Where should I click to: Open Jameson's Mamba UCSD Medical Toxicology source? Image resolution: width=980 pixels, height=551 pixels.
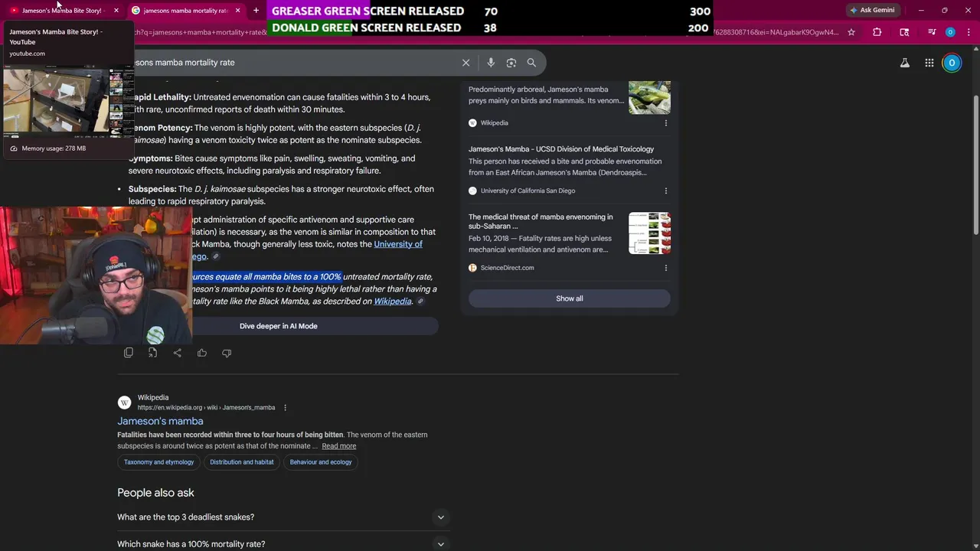click(561, 149)
